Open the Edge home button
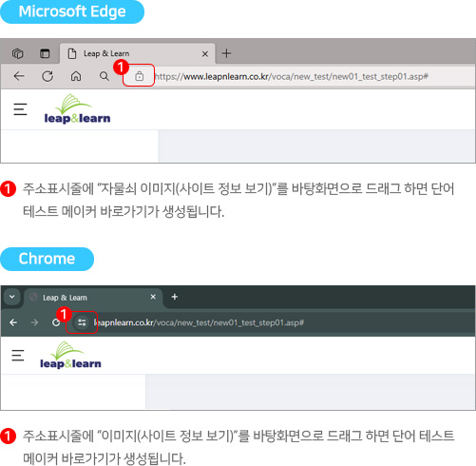Screen dimensions: 476x466 76,76
